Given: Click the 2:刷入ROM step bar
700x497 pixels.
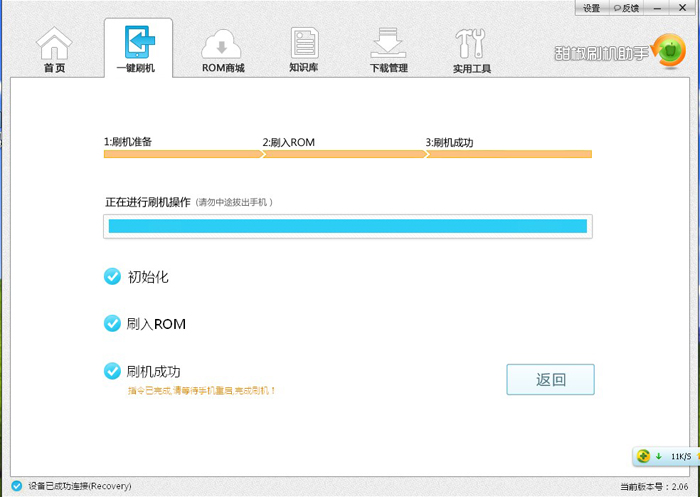Looking at the screenshot, I should [x=344, y=154].
